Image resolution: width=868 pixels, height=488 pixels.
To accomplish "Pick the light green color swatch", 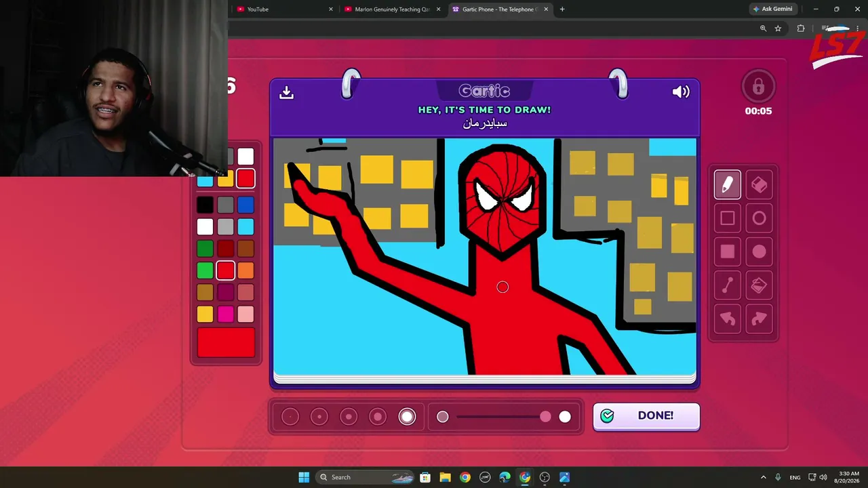I will pyautogui.click(x=205, y=270).
